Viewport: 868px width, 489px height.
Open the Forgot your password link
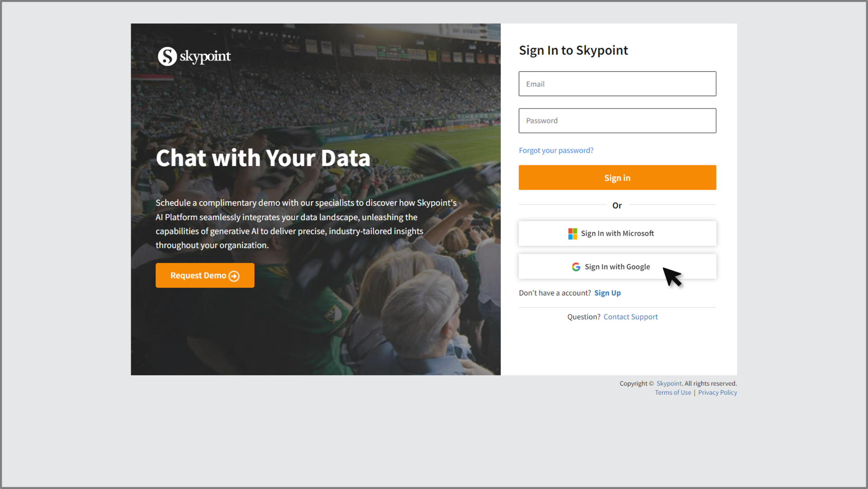tap(556, 150)
